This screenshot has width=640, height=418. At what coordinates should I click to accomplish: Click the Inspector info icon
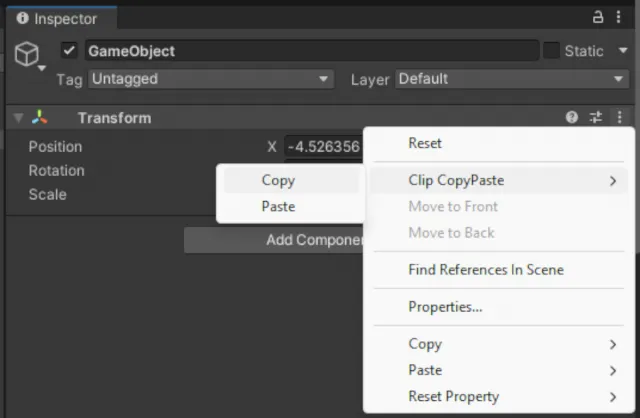click(x=22, y=18)
